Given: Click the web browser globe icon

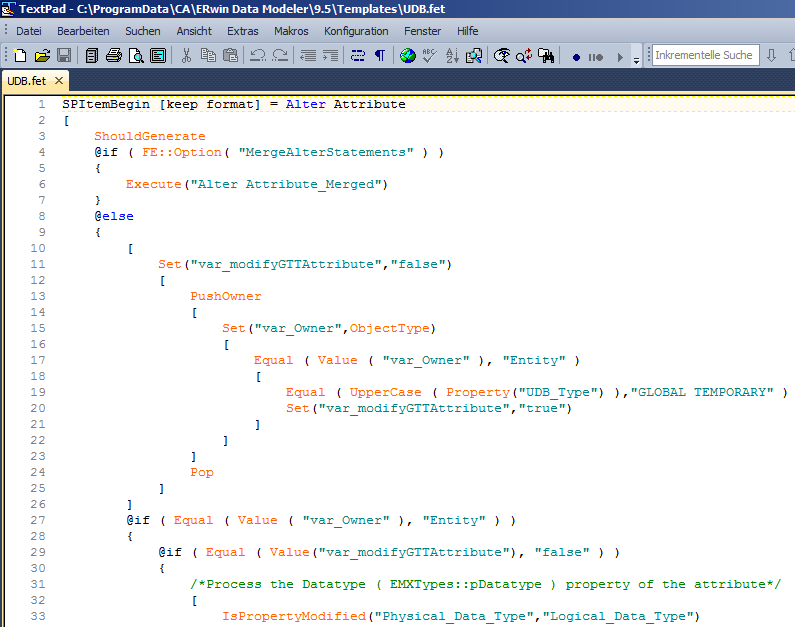Looking at the screenshot, I should click(x=408, y=56).
